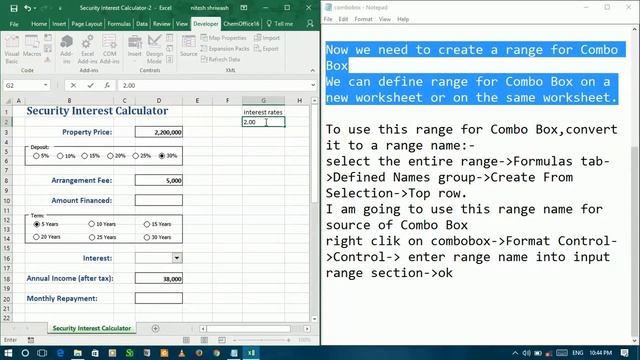The width and height of the screenshot is (640, 360).
Task: Open COM Add-ins dialog
Action: (x=109, y=49)
